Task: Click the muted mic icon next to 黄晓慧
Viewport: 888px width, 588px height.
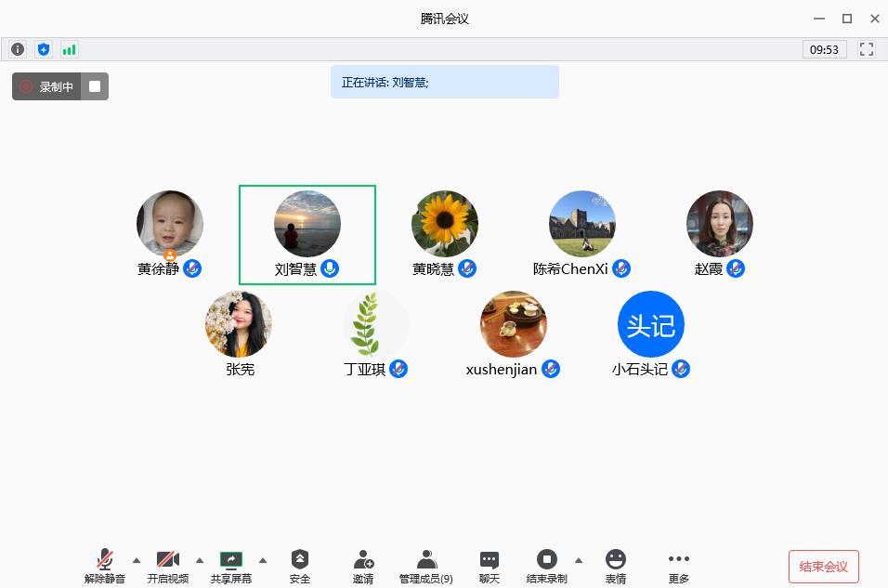Action: [x=467, y=268]
